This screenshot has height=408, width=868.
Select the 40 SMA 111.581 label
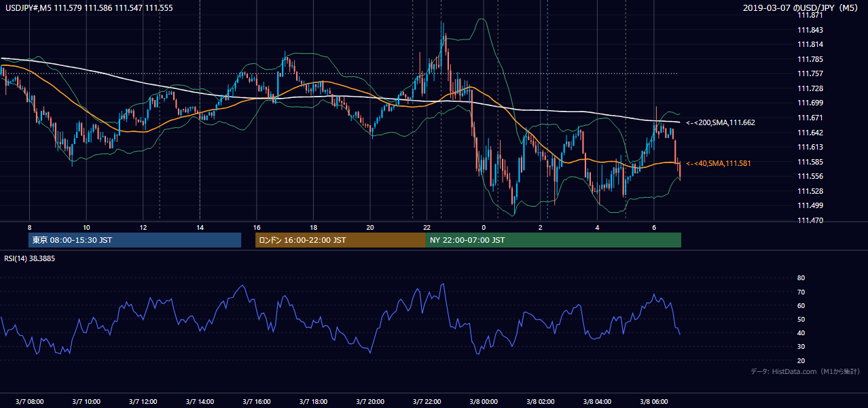coord(718,163)
